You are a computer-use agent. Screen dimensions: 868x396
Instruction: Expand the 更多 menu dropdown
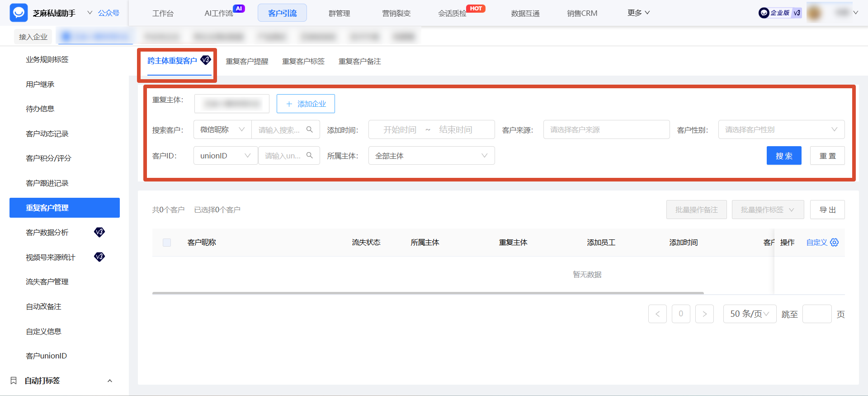pyautogui.click(x=638, y=13)
